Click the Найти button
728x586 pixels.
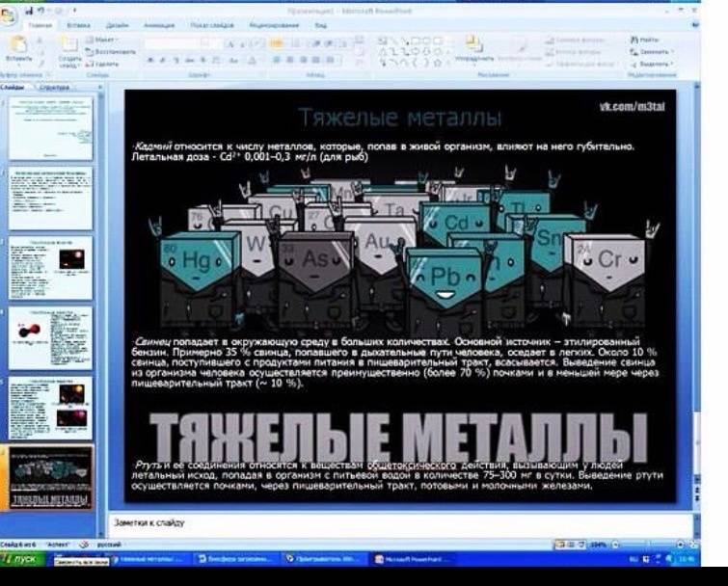click(644, 40)
